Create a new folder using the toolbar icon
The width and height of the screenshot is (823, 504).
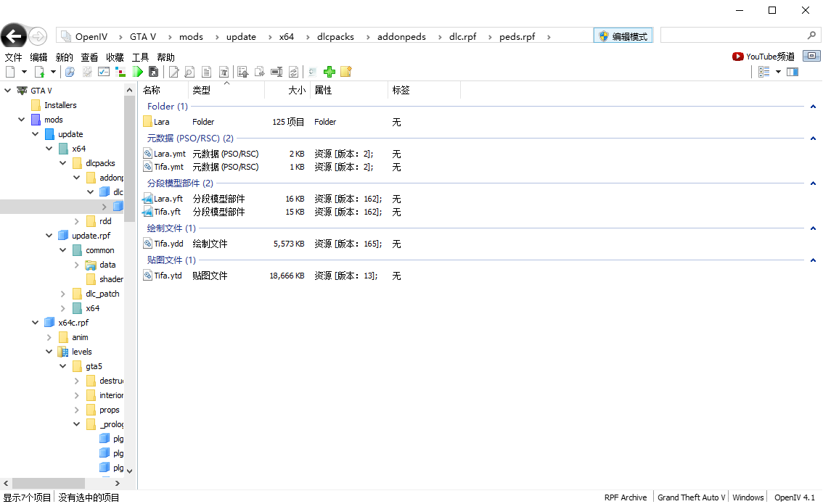(x=346, y=71)
